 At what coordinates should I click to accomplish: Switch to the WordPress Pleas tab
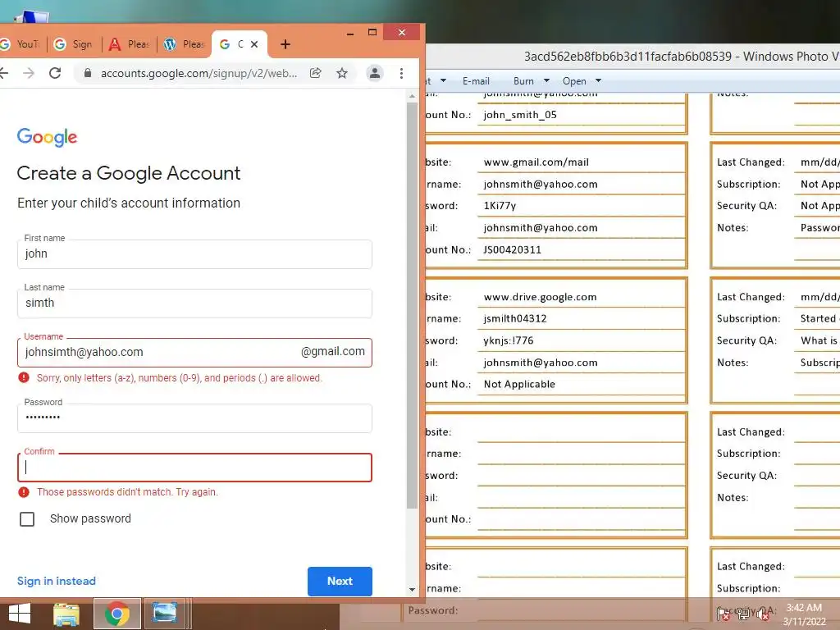pos(185,44)
